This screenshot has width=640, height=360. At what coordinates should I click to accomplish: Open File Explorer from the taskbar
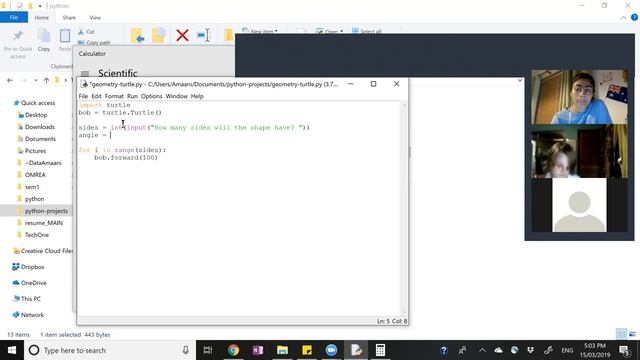(282, 350)
